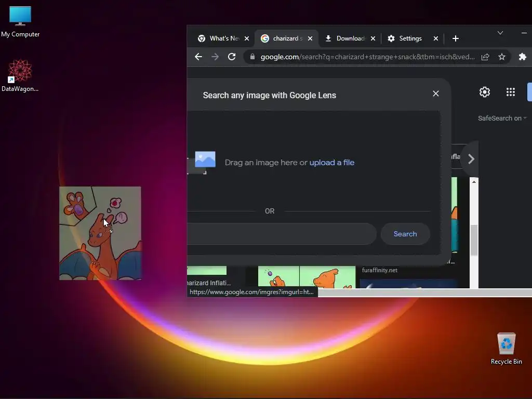The height and width of the screenshot is (399, 532).
Task: Click the paste image link field
Action: point(282,234)
